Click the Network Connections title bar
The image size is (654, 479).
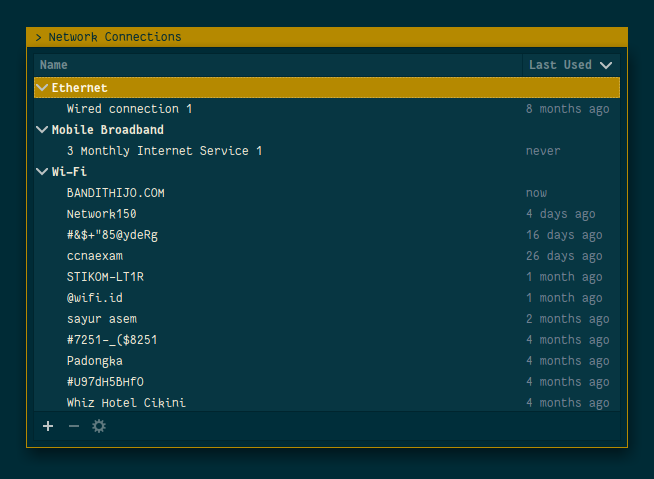pos(326,37)
